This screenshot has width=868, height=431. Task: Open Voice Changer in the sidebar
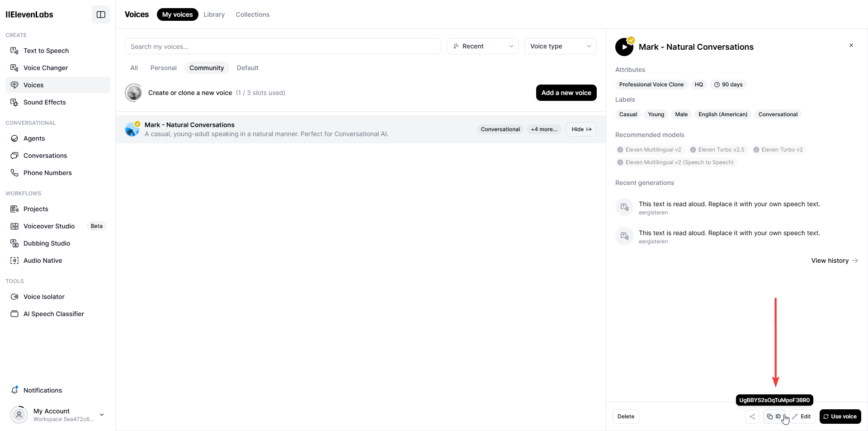46,68
